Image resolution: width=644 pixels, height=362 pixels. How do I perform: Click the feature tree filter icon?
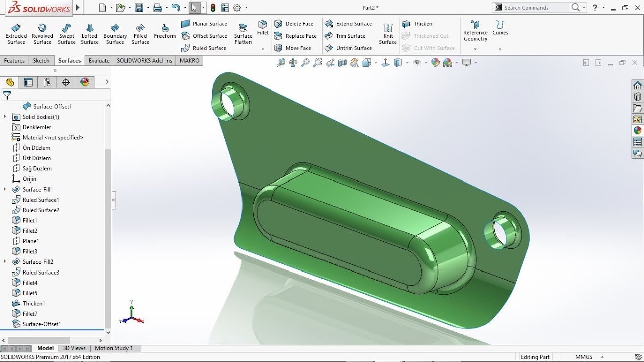[x=7, y=95]
